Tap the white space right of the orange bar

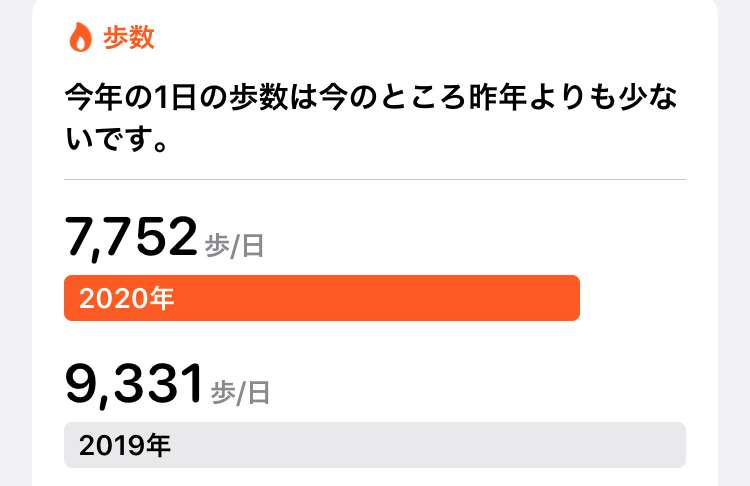point(633,298)
